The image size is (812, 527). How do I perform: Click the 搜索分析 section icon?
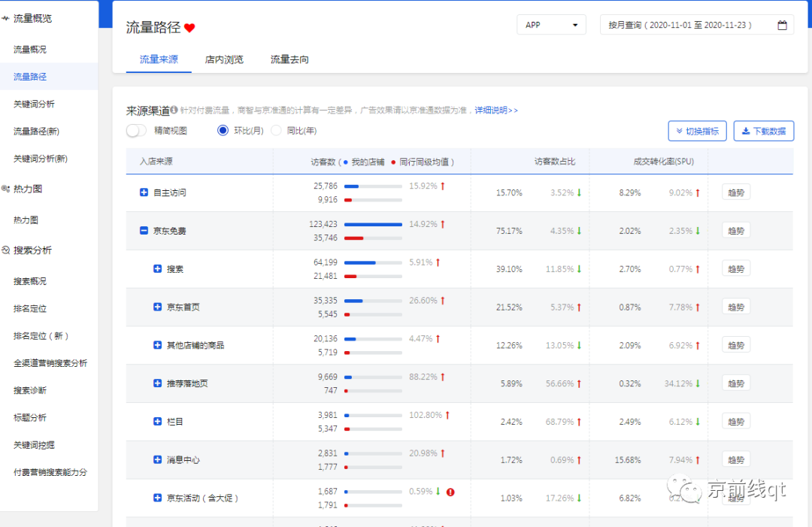(5, 250)
